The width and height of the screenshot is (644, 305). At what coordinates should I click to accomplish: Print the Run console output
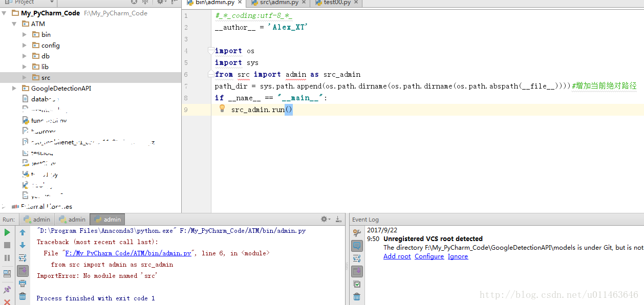[x=23, y=284]
